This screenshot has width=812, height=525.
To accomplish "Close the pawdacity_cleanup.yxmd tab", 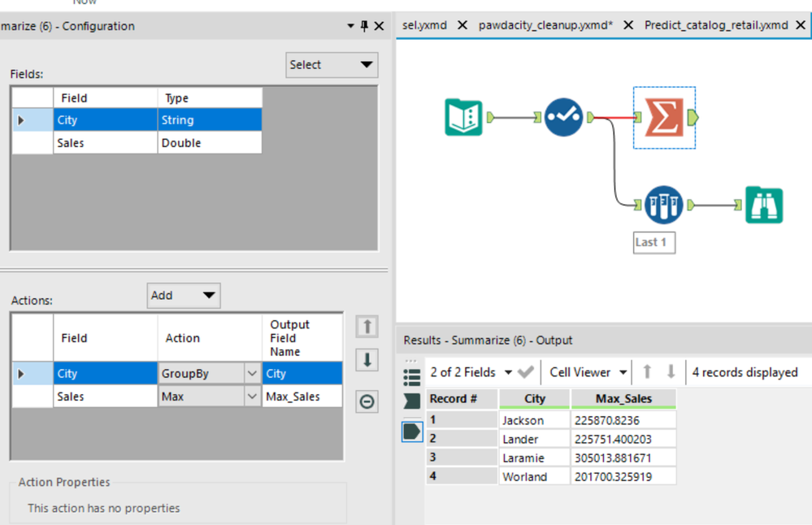I will 628,25.
